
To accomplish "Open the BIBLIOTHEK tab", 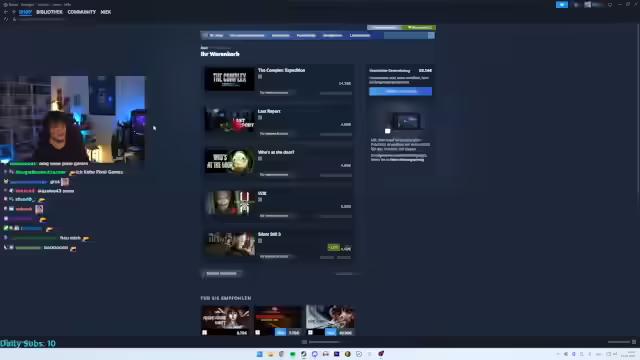I will coord(49,12).
